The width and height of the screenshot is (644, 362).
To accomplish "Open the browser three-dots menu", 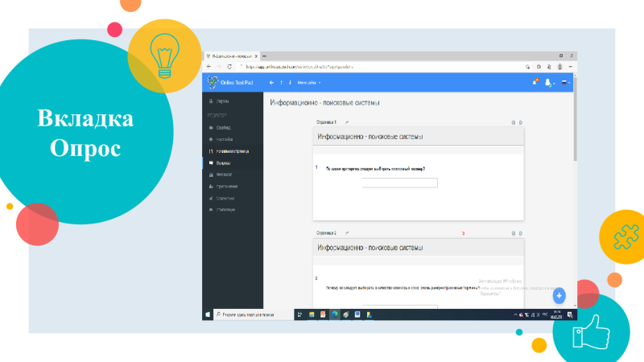I will pyautogui.click(x=571, y=67).
